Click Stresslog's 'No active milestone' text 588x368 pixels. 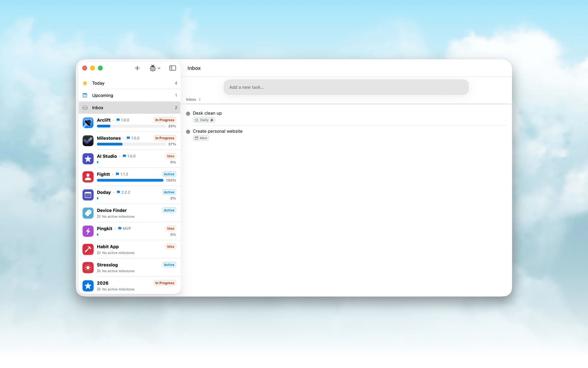pyautogui.click(x=118, y=271)
